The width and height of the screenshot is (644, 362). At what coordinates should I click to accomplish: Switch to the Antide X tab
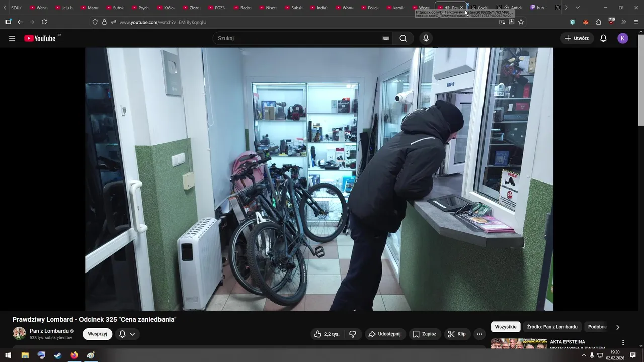(513, 8)
